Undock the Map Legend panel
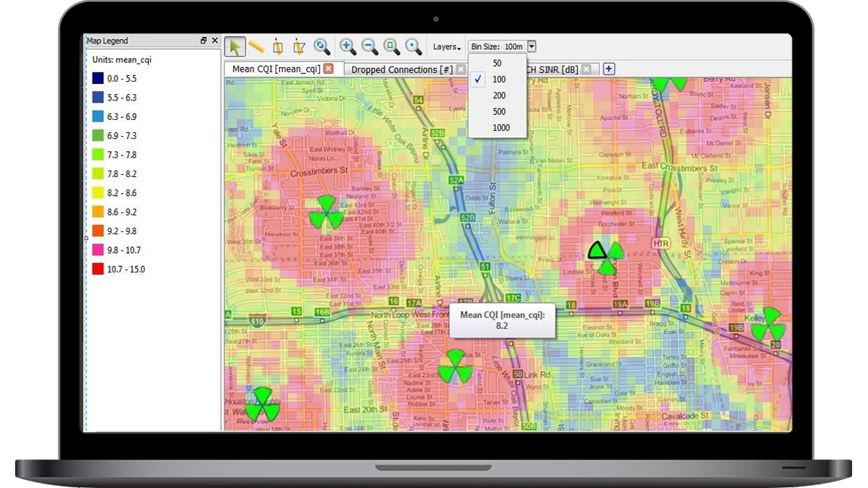 pyautogui.click(x=204, y=41)
